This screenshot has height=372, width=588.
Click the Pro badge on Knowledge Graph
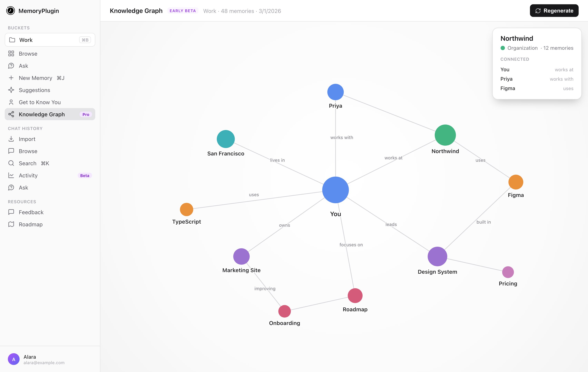click(86, 114)
